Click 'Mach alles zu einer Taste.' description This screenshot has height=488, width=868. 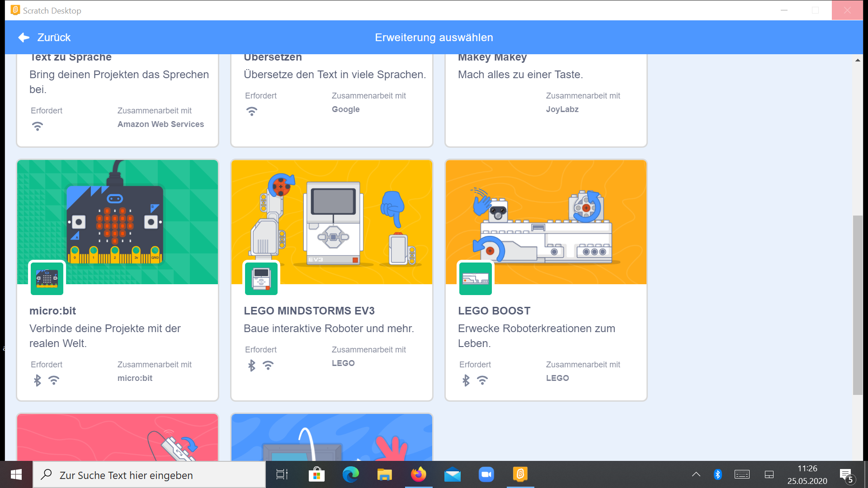pos(520,75)
